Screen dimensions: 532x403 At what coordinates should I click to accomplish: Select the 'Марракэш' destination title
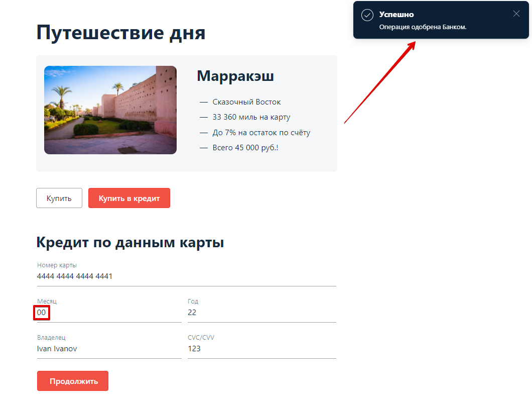[x=235, y=76]
